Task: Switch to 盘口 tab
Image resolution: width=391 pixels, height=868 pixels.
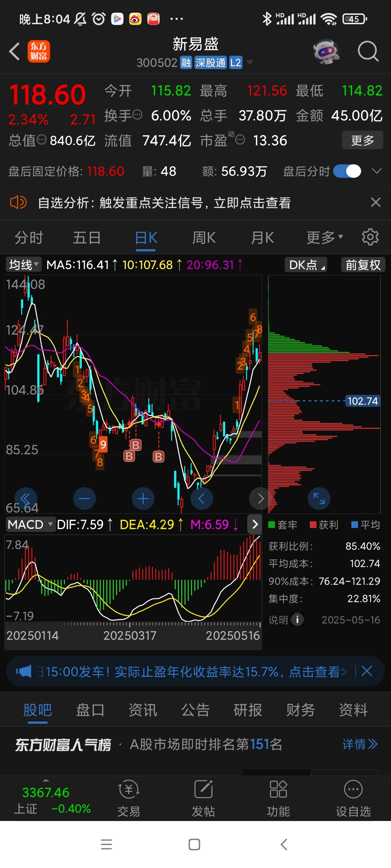Action: pyautogui.click(x=91, y=710)
